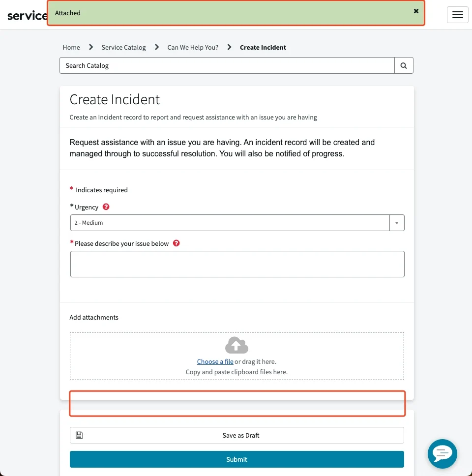Go to the Home breadcrumb

point(71,48)
